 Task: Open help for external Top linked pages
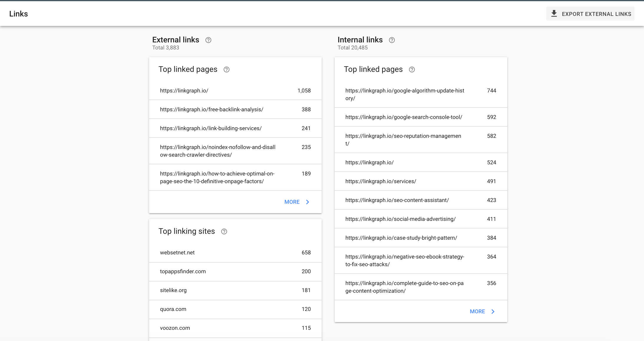point(226,69)
